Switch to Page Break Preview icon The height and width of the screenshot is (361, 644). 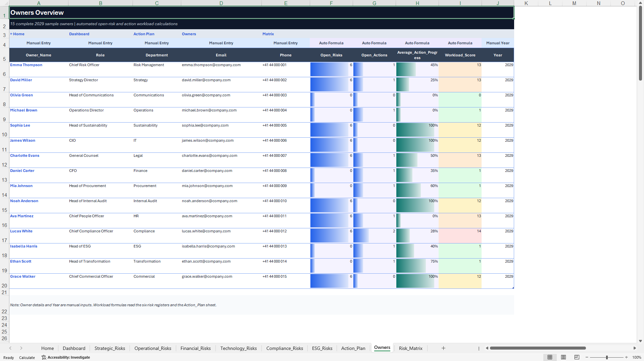[577, 357]
